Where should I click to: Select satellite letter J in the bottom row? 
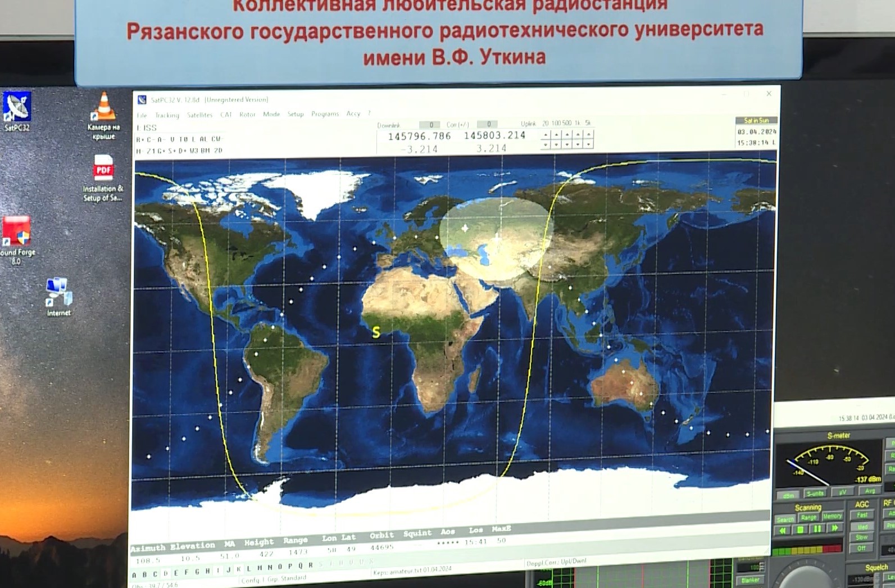(229, 571)
